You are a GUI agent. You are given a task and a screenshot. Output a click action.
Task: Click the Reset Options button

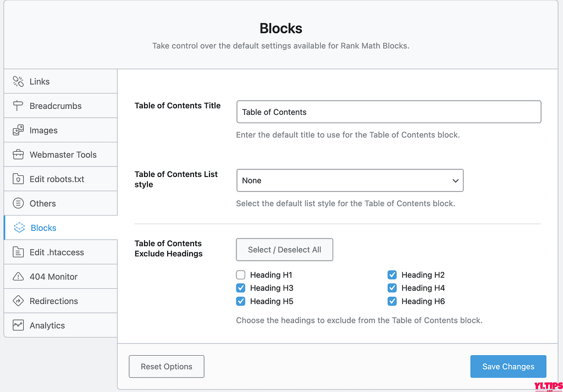(167, 367)
